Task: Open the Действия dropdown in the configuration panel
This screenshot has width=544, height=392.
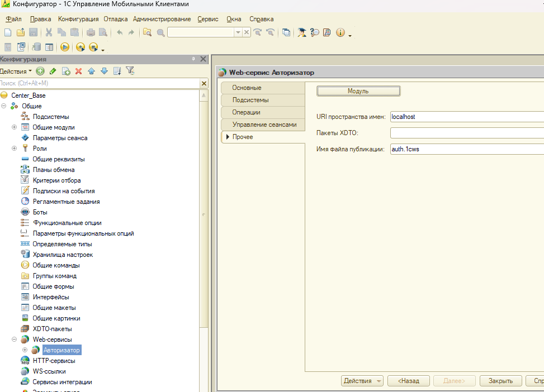Action: click(16, 71)
